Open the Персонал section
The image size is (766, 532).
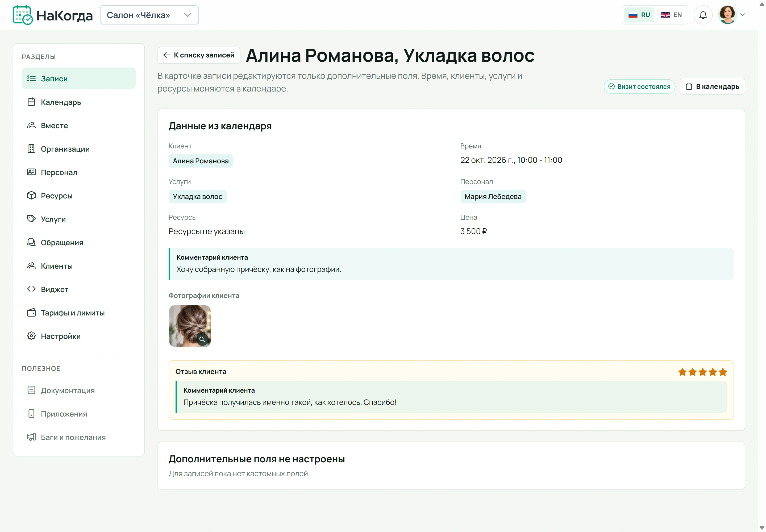(x=79, y=172)
